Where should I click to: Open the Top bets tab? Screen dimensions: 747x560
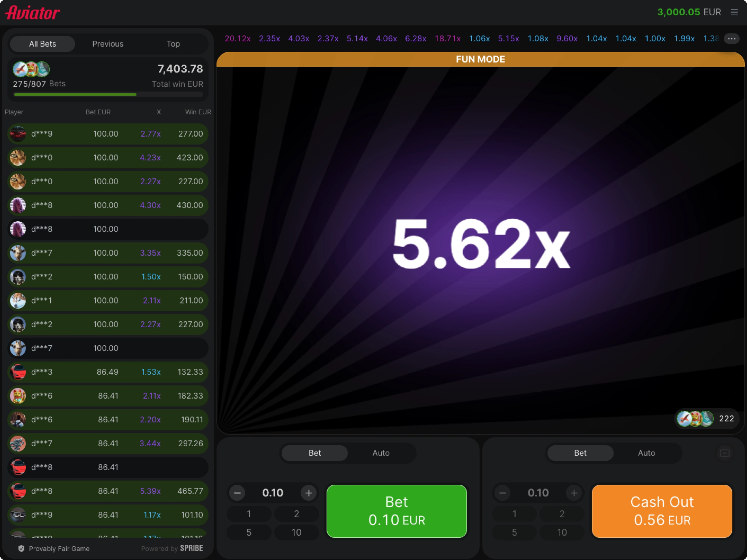173,44
